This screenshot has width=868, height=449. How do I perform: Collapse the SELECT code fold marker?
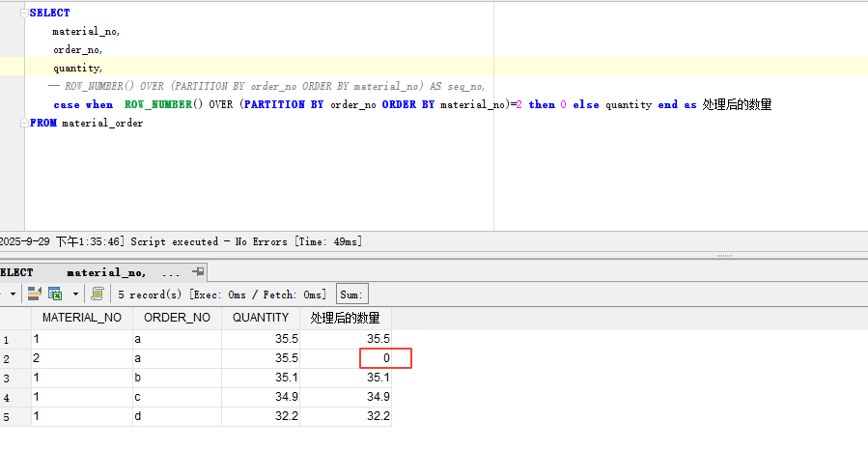[23, 13]
